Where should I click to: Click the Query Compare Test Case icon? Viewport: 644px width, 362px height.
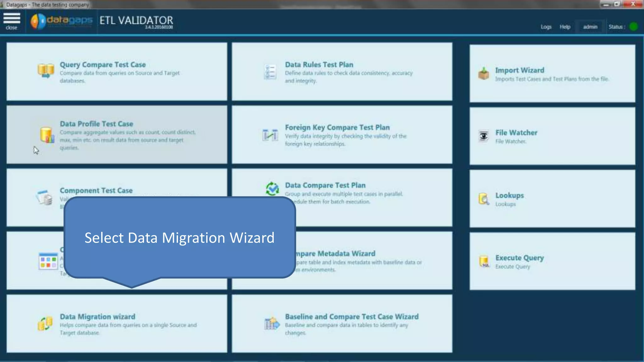[46, 71]
